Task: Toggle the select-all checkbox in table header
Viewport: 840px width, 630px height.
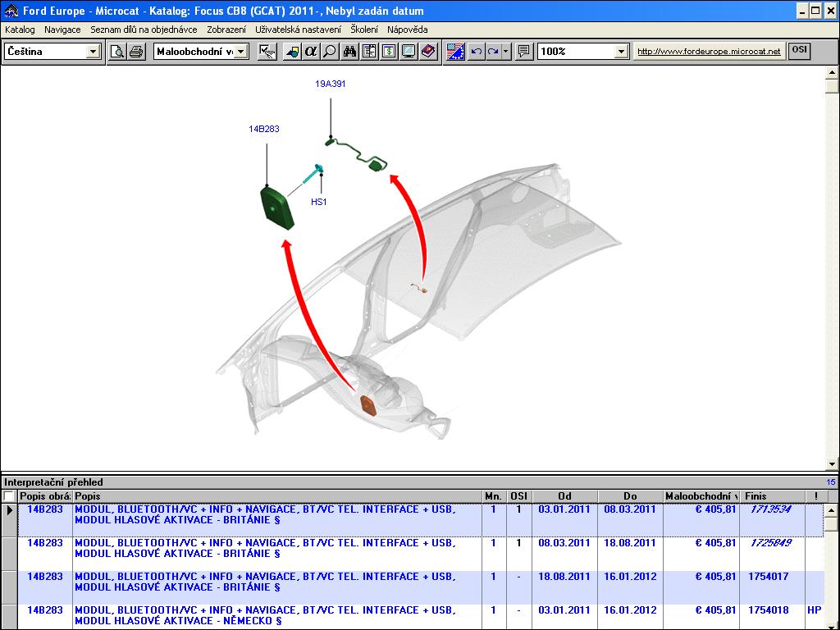Action: 9,496
